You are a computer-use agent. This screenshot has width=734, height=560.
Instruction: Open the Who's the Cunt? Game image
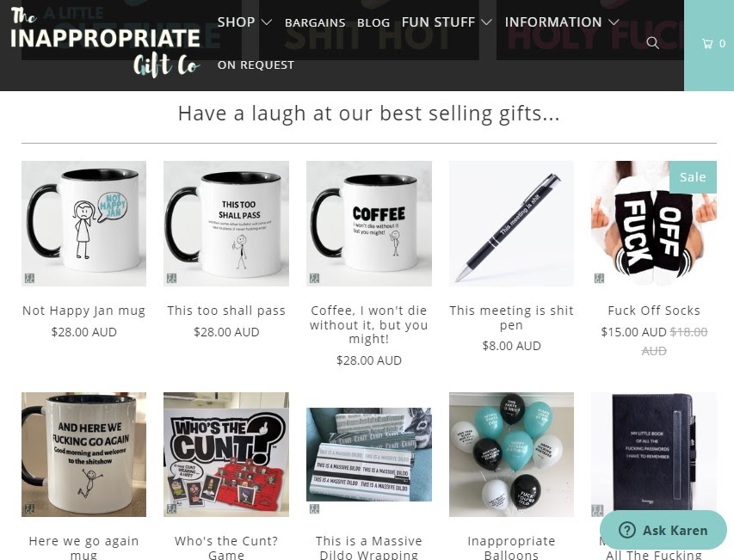[226, 455]
